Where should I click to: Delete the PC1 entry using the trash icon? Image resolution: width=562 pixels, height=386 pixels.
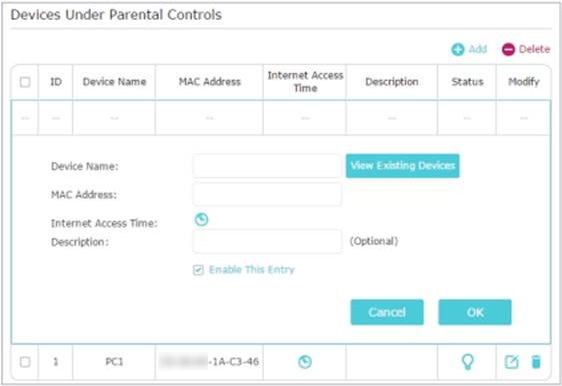(536, 362)
